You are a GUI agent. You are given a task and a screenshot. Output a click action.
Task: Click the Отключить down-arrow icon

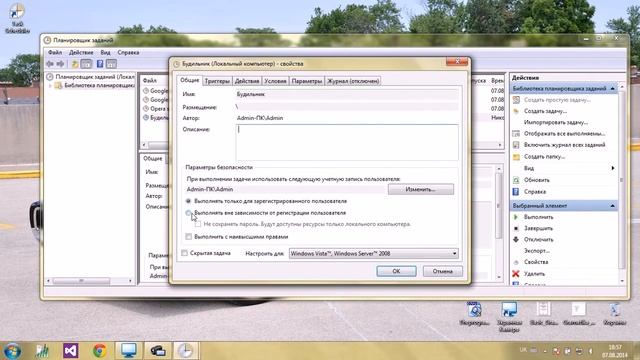point(516,240)
